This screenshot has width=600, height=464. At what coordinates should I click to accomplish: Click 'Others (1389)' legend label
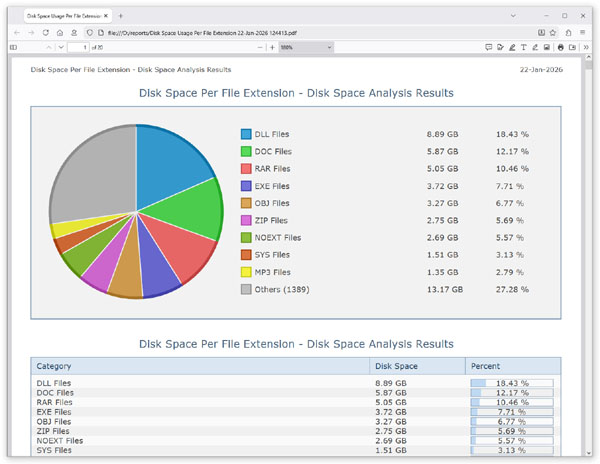coord(282,290)
